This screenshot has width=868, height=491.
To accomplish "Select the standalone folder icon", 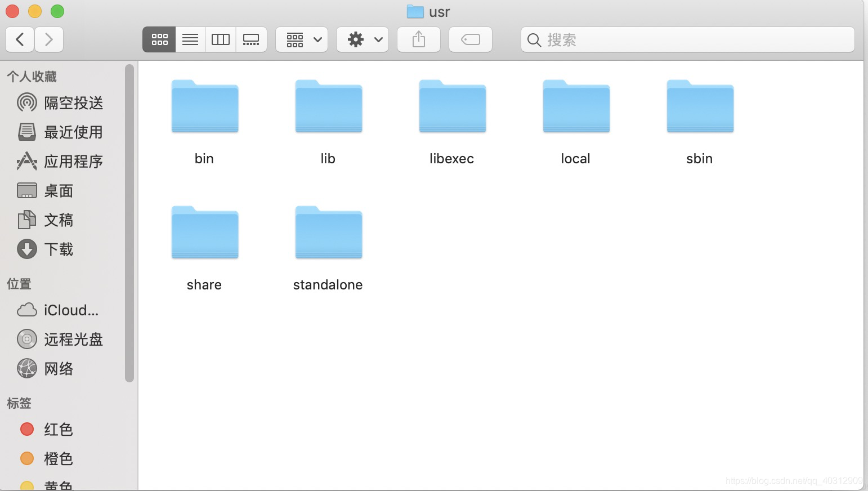I will pyautogui.click(x=329, y=233).
